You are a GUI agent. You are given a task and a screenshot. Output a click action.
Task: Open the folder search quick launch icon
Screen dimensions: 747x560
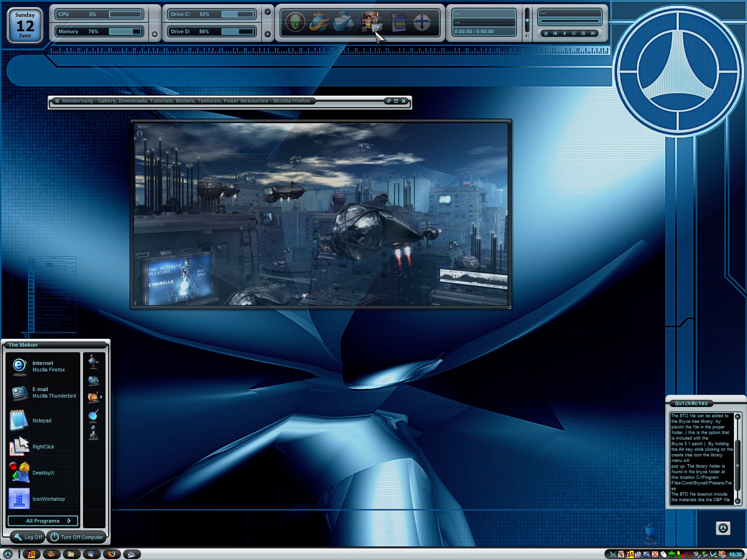[x=71, y=554]
